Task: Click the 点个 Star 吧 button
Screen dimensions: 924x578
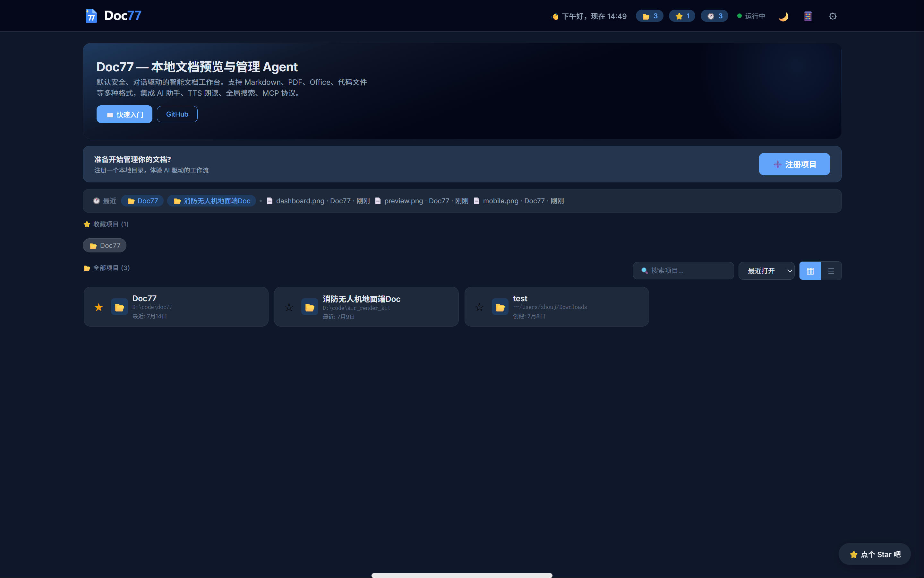Action: [x=875, y=554]
